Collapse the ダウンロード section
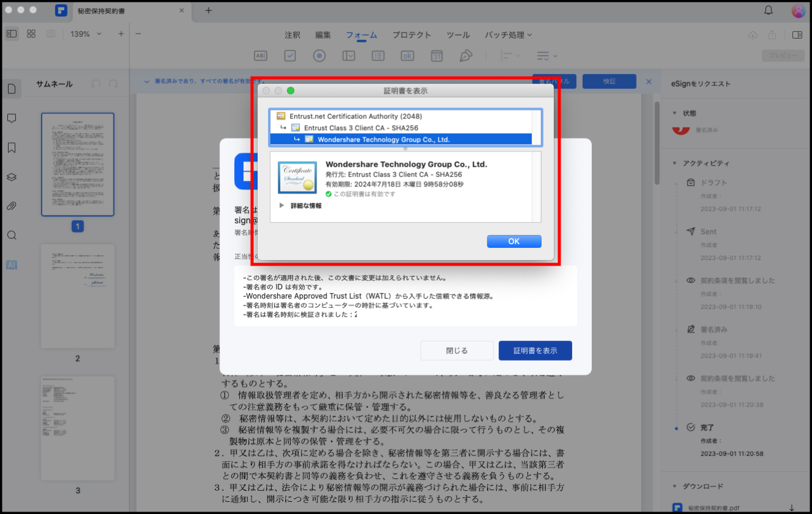812x514 pixels. [675, 486]
